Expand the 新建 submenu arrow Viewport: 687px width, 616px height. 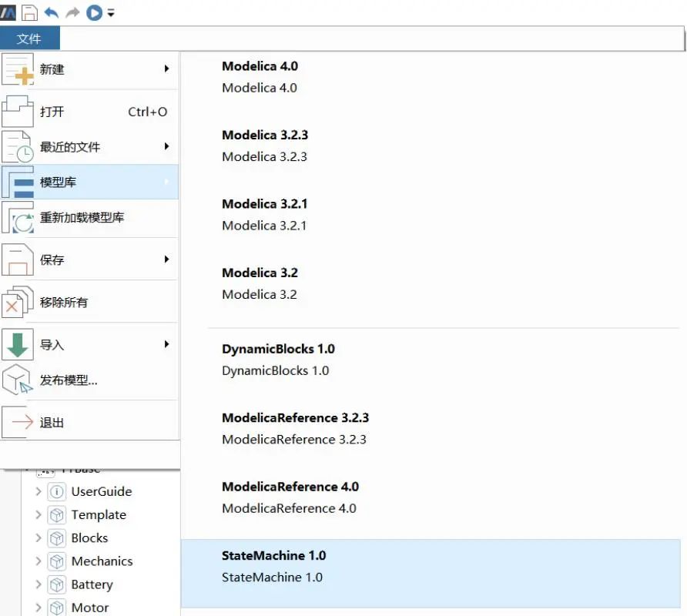click(x=166, y=69)
